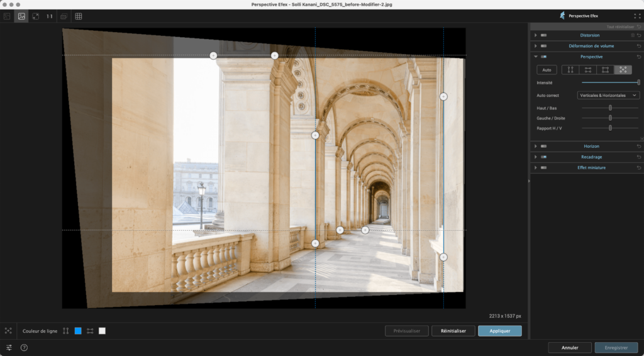644x356 pixels.
Task: Click the Intensité slider handle
Action: click(x=639, y=82)
